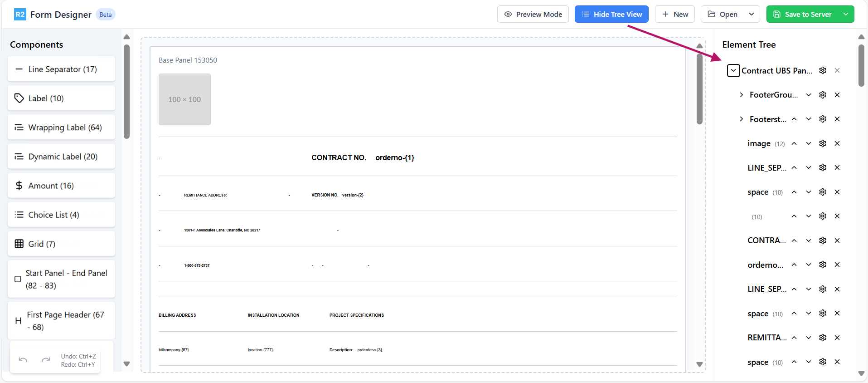Open settings for the first LINE_SEP... element

pos(823,167)
